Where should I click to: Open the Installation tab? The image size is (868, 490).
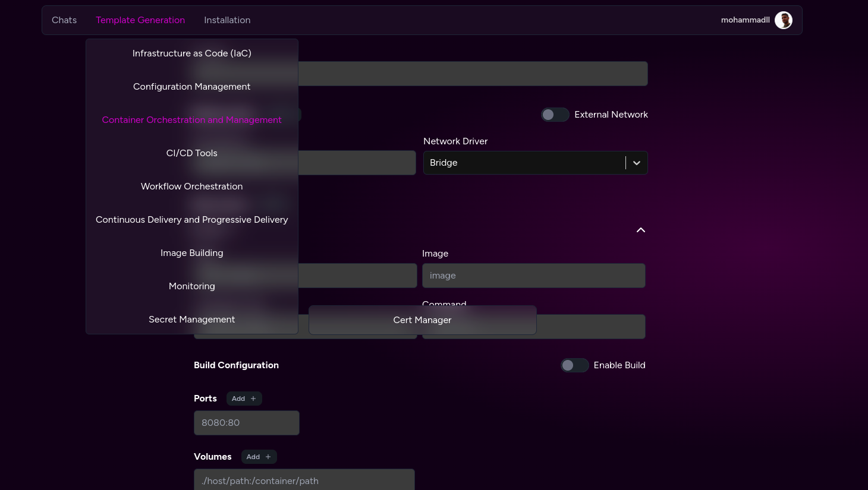227,20
